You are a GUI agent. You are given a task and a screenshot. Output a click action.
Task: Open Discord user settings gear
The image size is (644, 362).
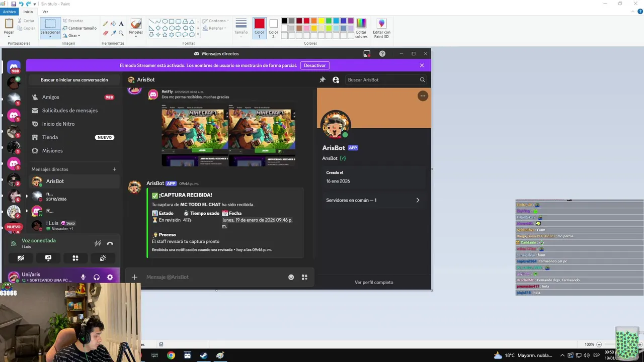tap(110, 277)
